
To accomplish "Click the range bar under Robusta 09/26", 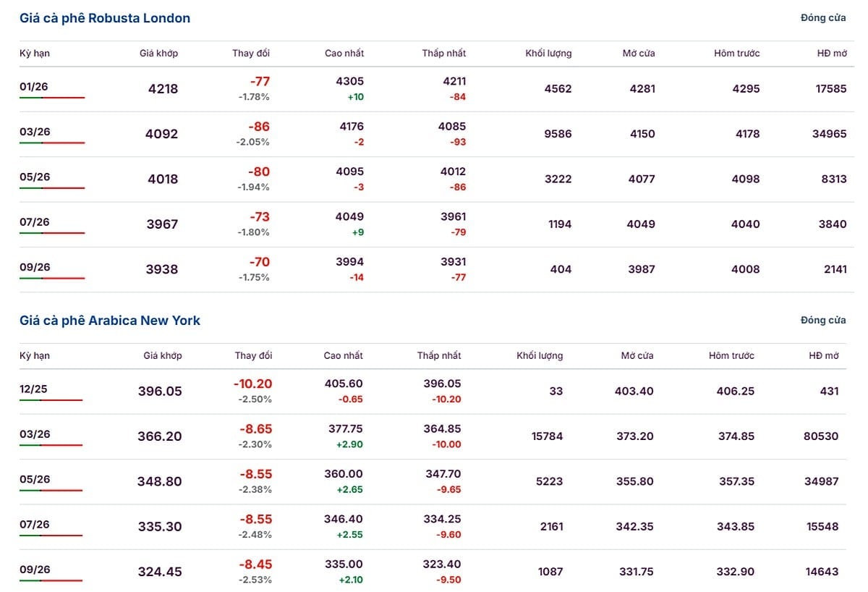I will click(52, 278).
